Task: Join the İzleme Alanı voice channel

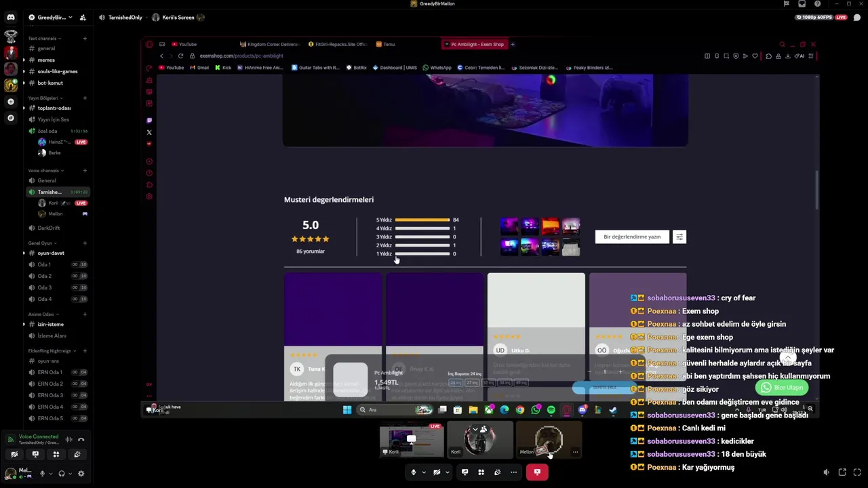Action: coord(57,335)
